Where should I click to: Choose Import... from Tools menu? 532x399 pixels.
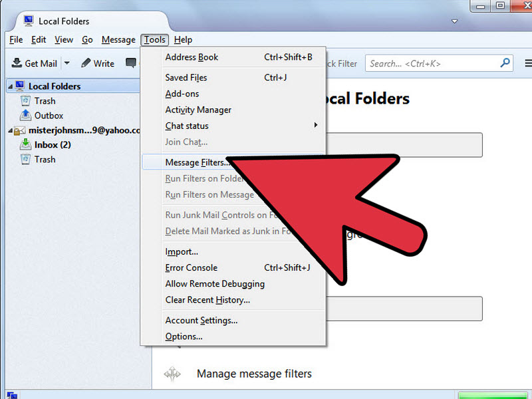click(x=233, y=251)
